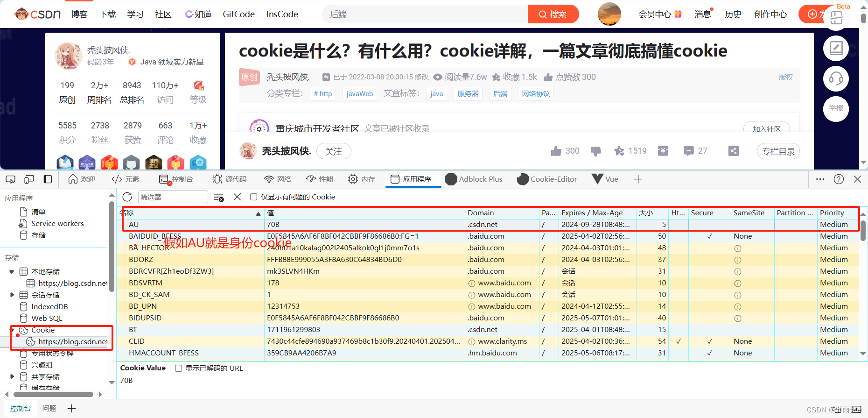Open the DevTools more options menu
Screen dimensions: 868x418
pyautogui.click(x=820, y=179)
